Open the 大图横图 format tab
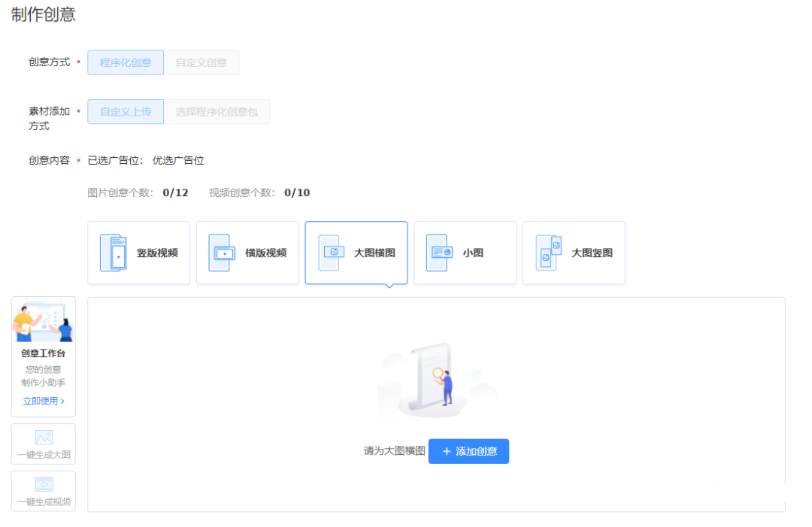The height and width of the screenshot is (527, 812). click(x=356, y=253)
